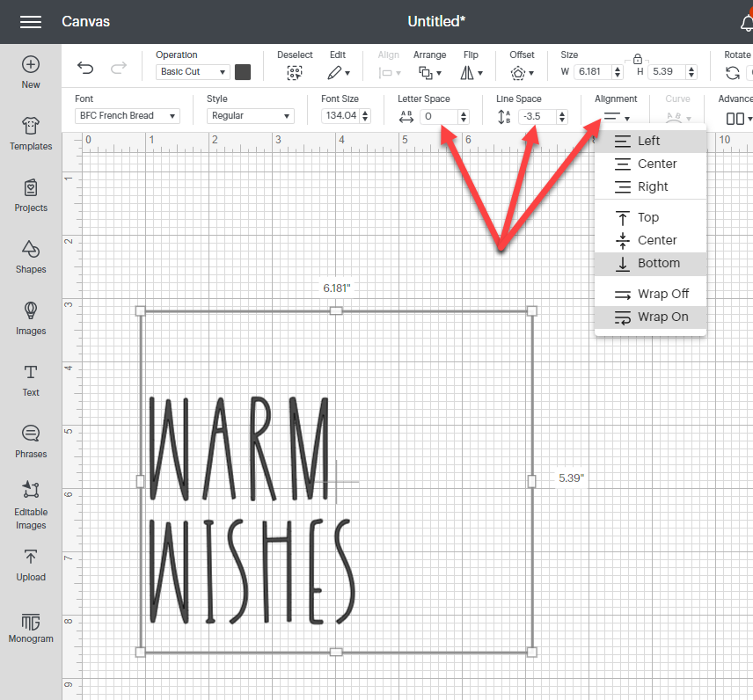Open the BFC French Bread font dropdown
This screenshot has width=753, height=700.
coord(127,115)
